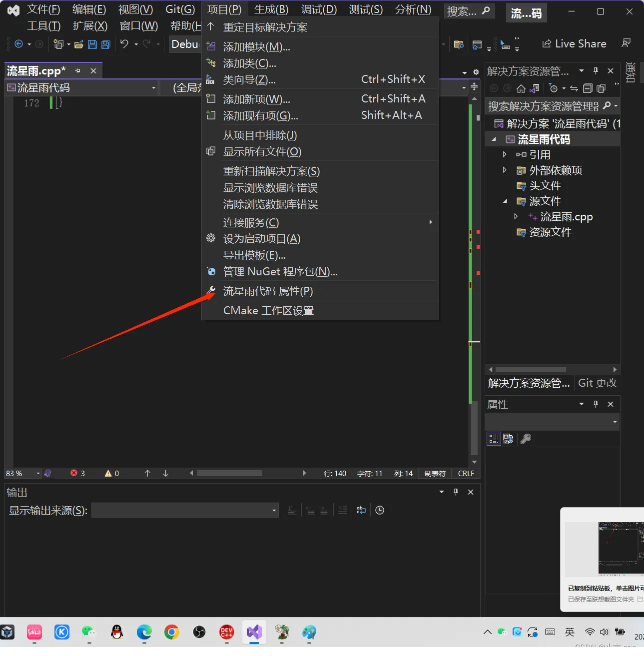644x656 pixels.
Task: Click the next issue down arrow
Action: tap(165, 473)
